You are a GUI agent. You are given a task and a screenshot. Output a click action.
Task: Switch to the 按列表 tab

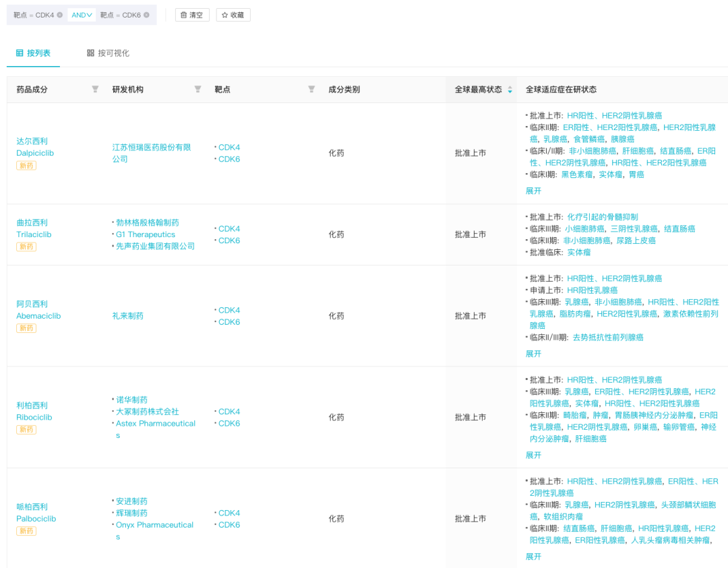tap(34, 53)
